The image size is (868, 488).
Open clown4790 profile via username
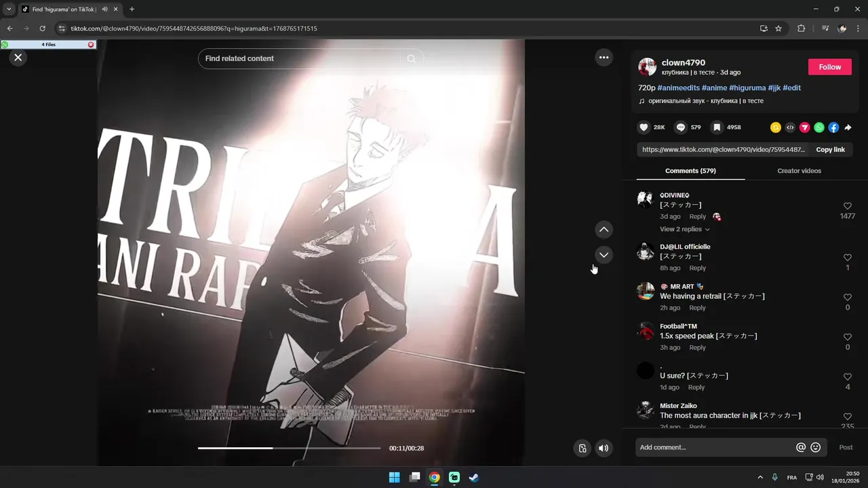pyautogui.click(x=684, y=62)
